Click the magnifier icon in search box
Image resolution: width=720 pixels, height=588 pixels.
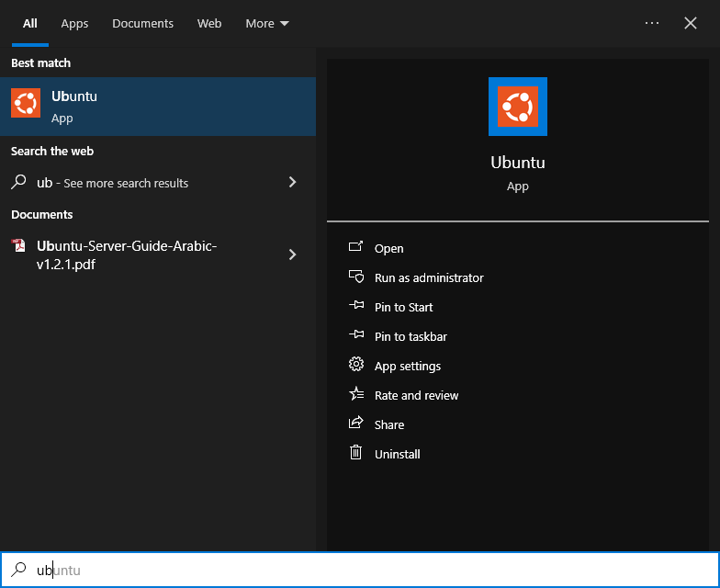[18, 570]
